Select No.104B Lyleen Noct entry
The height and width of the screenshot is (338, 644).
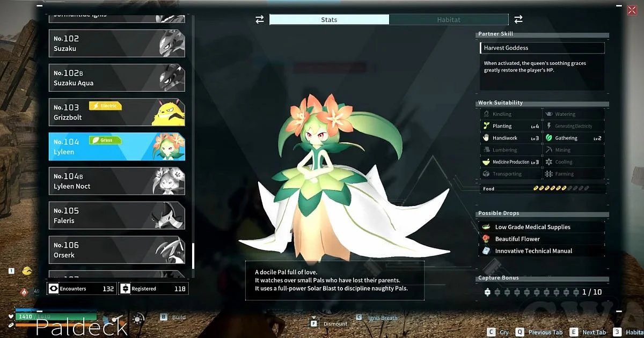(x=117, y=181)
